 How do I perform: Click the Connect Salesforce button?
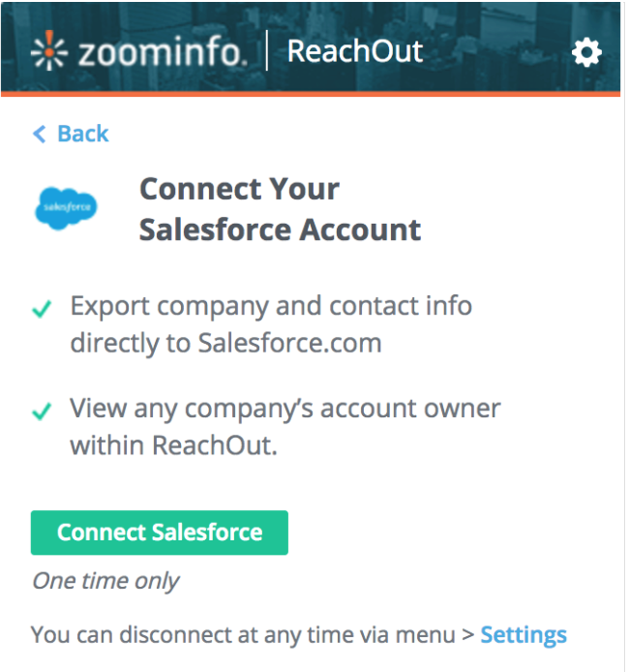point(160,533)
